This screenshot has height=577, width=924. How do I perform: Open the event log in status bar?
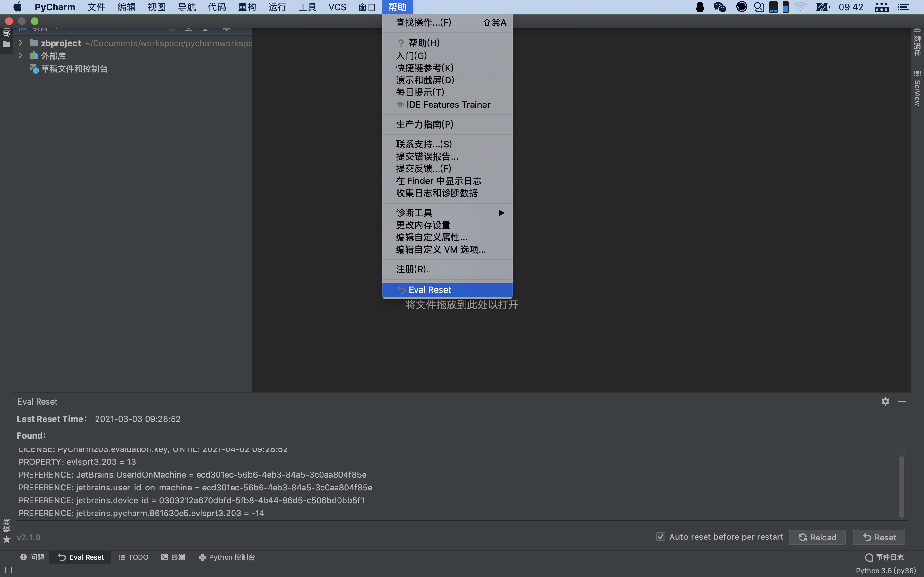884,557
